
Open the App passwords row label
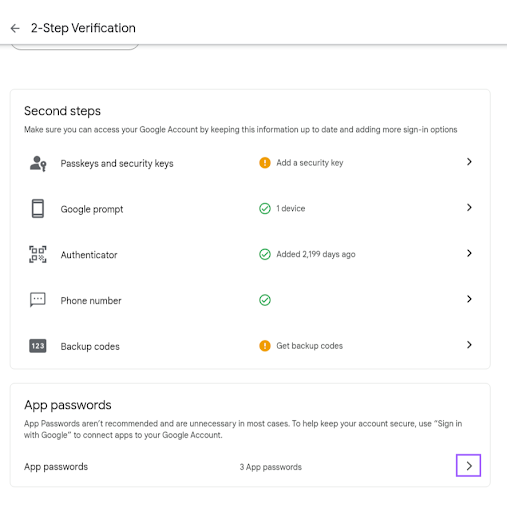click(x=56, y=467)
